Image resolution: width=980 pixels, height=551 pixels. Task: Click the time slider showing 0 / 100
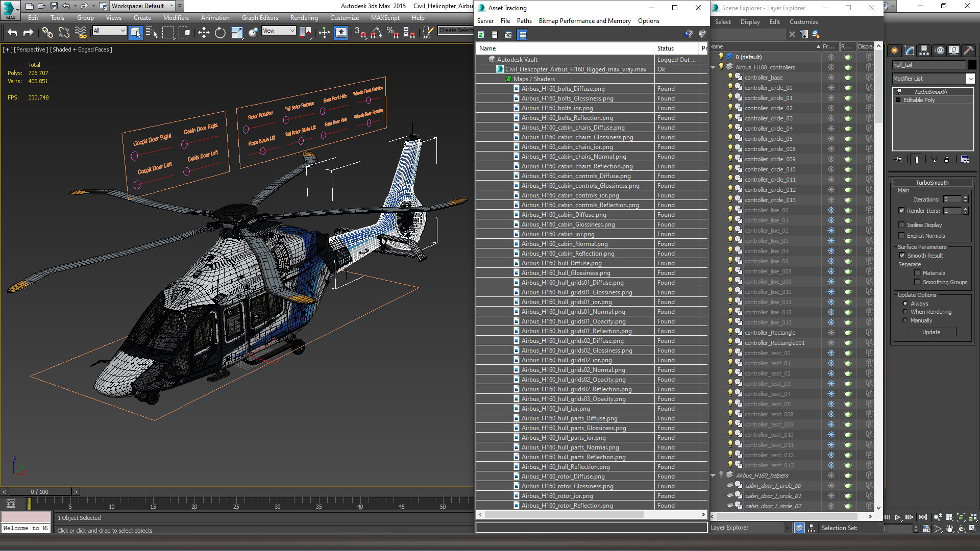39,492
